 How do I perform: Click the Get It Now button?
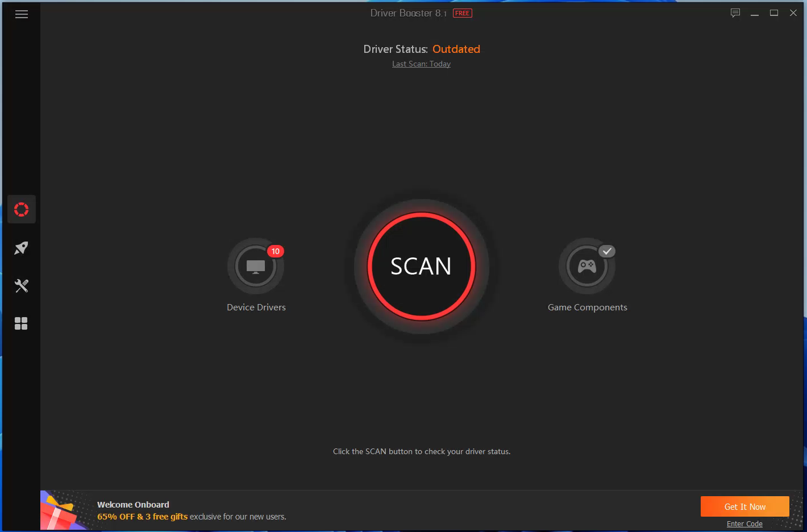745,506
